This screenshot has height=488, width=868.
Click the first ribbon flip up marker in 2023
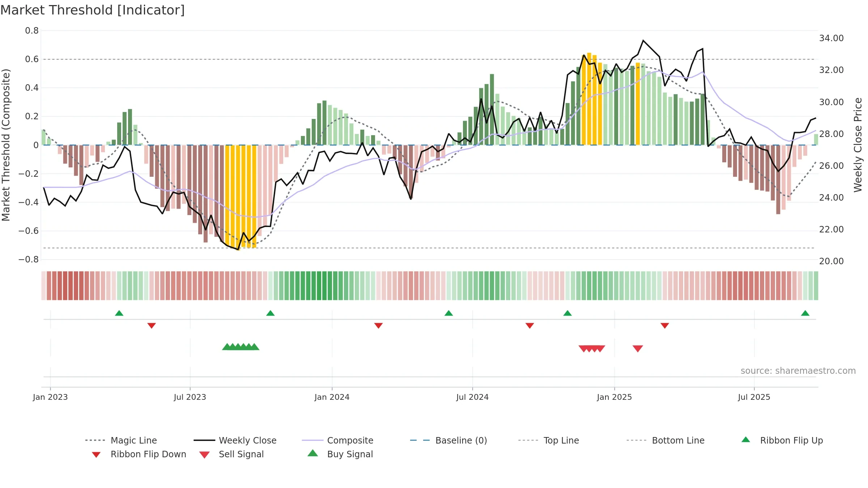tap(119, 313)
